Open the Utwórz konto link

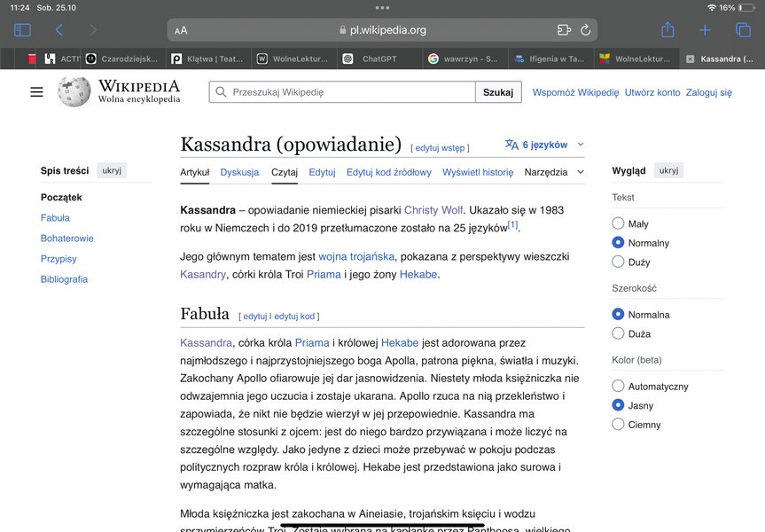[x=652, y=92]
